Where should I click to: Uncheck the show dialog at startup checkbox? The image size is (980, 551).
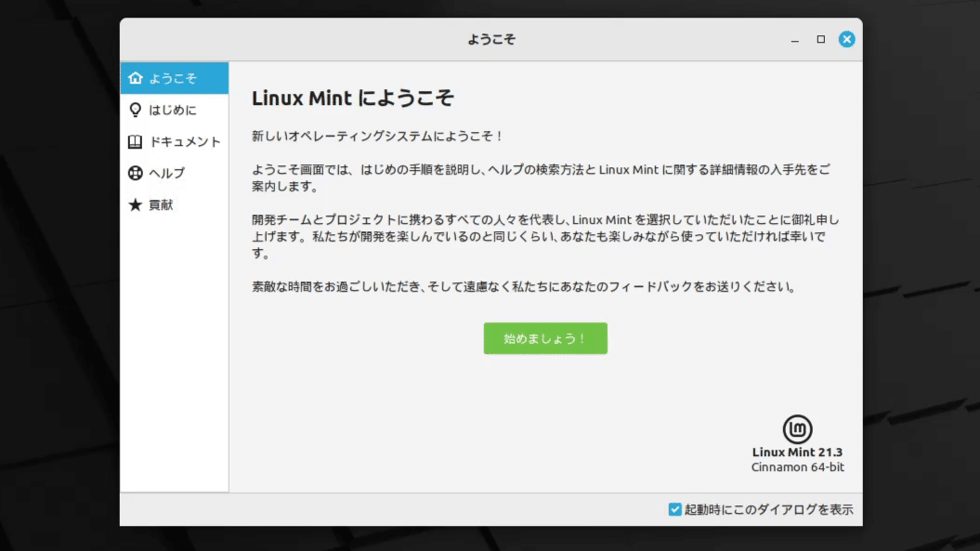[675, 509]
